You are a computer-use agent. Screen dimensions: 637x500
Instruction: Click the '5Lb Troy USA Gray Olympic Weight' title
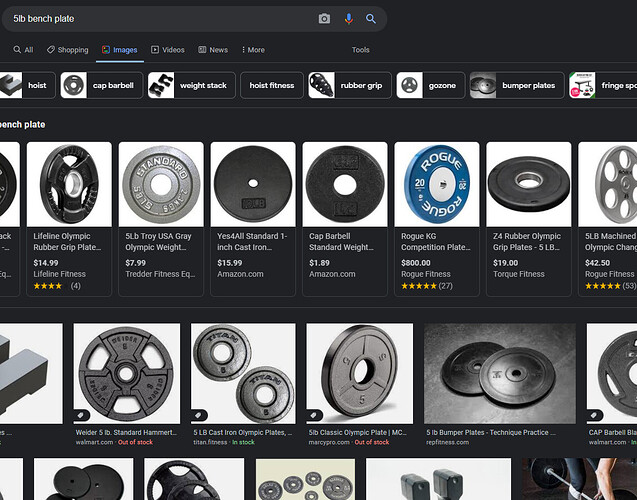pyautogui.click(x=158, y=242)
